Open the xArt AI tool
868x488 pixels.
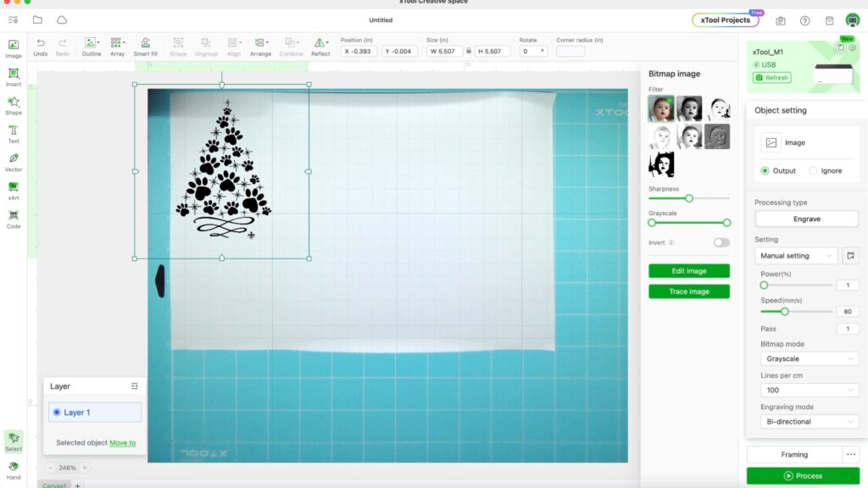pyautogui.click(x=14, y=191)
